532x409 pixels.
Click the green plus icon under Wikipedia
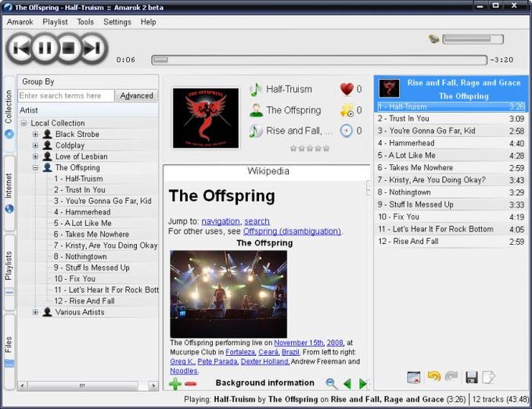coord(175,383)
